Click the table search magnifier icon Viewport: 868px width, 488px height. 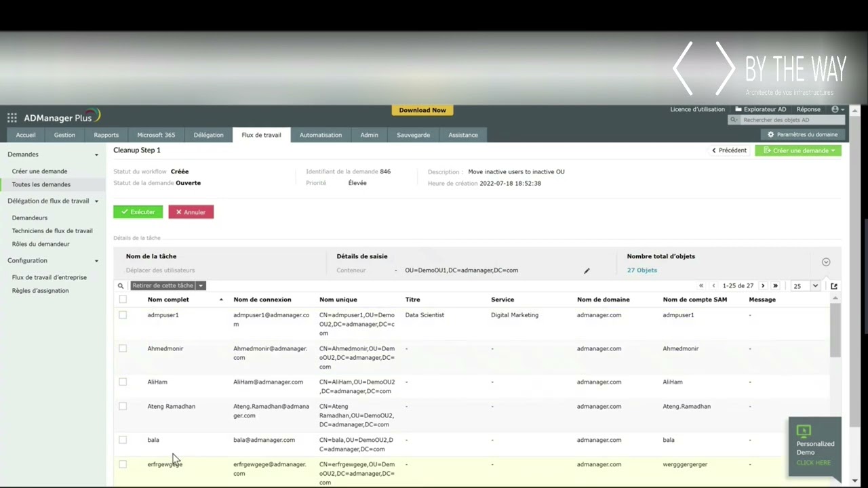coord(121,286)
